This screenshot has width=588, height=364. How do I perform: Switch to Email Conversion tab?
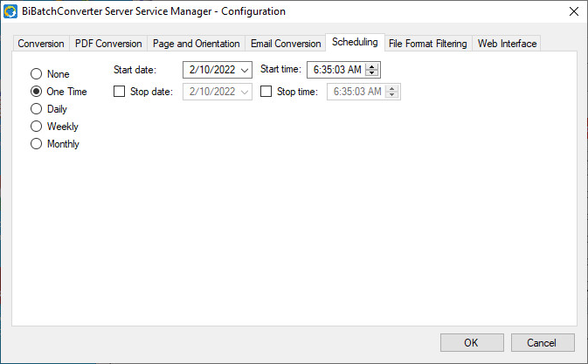pyautogui.click(x=286, y=44)
